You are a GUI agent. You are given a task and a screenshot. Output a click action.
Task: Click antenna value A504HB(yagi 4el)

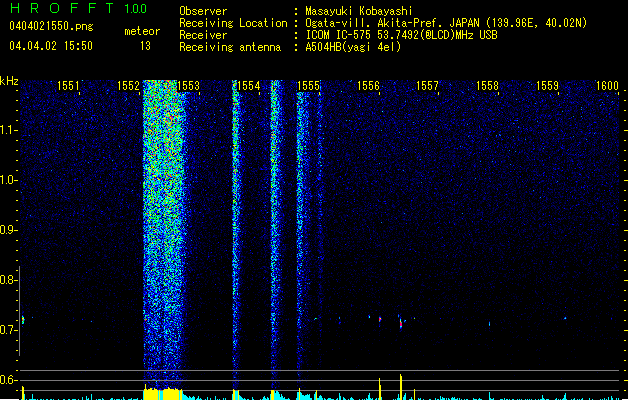coord(353,47)
